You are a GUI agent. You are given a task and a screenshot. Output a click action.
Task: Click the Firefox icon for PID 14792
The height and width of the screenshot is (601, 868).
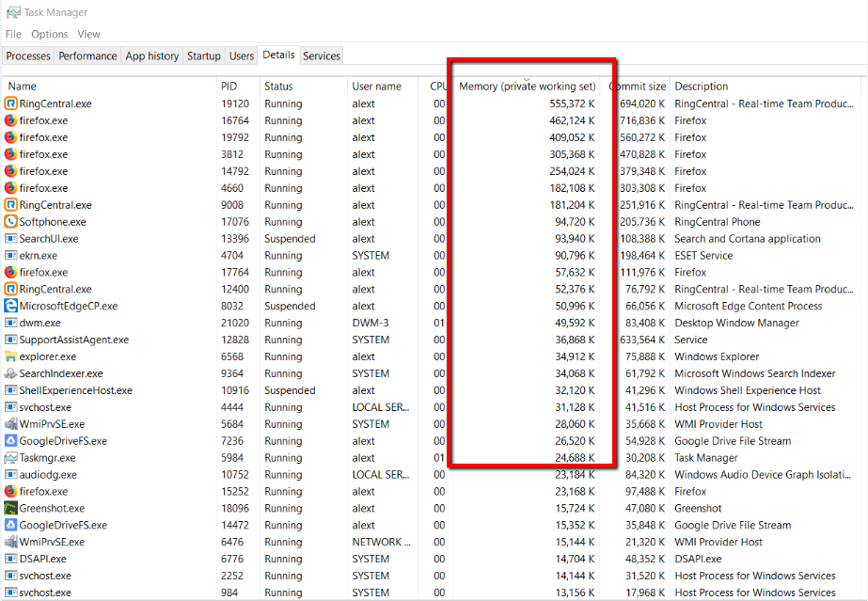[10, 171]
